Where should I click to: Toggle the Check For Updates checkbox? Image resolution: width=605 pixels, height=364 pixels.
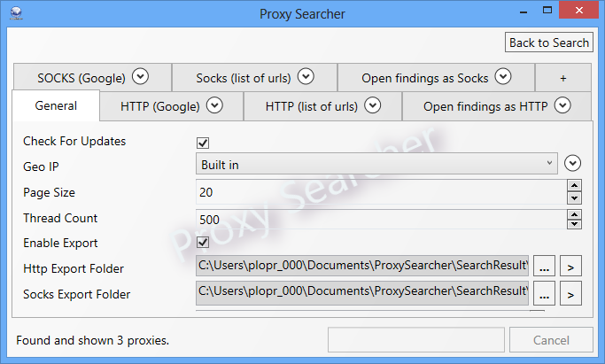tap(203, 143)
